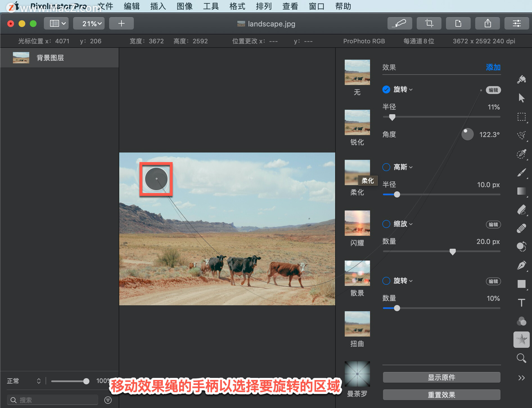Select the active effects tool icon

(522, 340)
